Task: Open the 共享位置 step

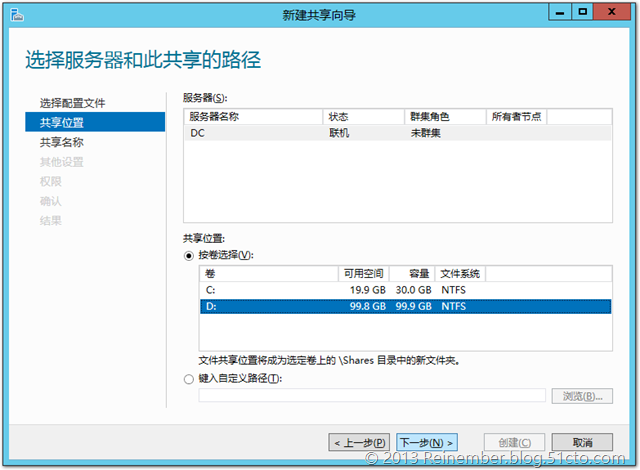Action: point(95,122)
